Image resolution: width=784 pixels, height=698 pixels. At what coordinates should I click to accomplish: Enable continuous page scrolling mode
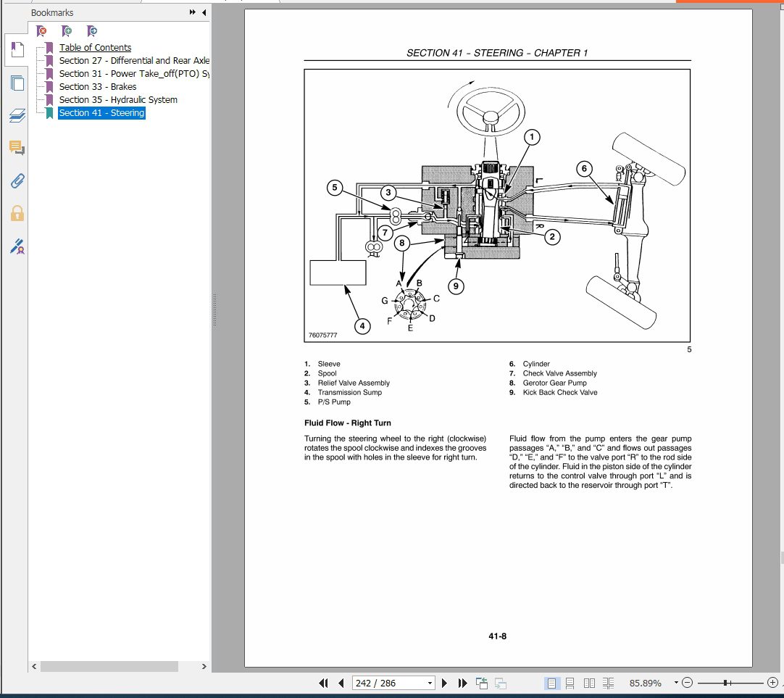[570, 683]
